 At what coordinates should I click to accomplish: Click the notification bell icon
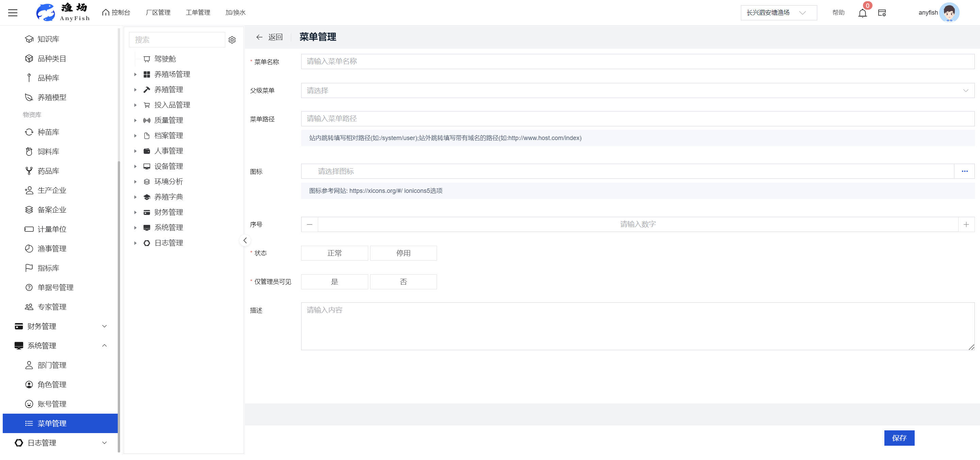click(x=862, y=13)
